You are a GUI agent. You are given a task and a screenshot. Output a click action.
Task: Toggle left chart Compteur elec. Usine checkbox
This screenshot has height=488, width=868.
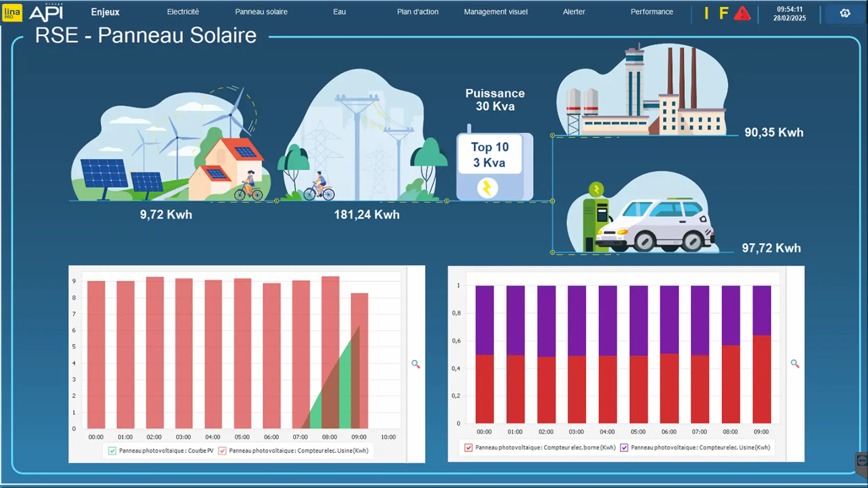click(x=223, y=451)
